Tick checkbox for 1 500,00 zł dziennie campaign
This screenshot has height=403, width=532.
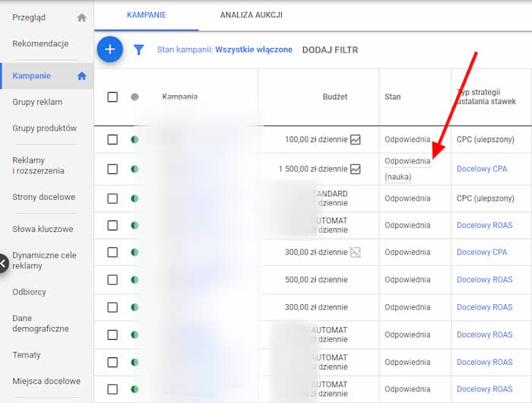point(112,169)
